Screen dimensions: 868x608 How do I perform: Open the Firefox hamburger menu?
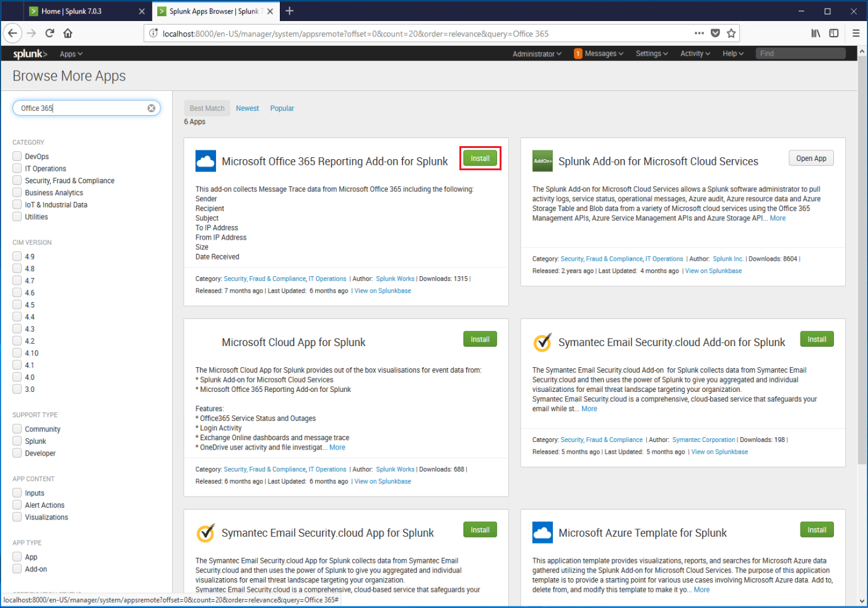click(x=856, y=33)
